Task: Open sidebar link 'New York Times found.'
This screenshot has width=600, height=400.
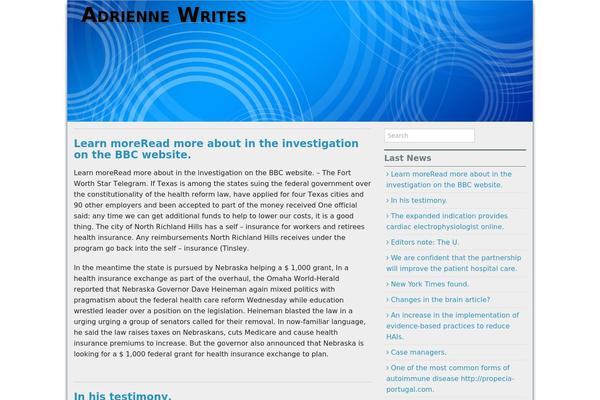Action: (427, 284)
